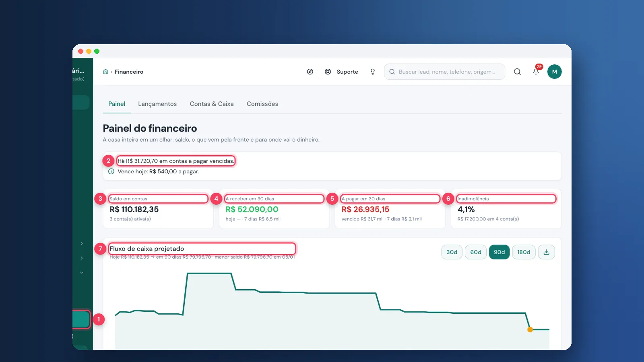This screenshot has height=362, width=644.
Task: Click the Saldo em contas label
Action: pos(128,199)
